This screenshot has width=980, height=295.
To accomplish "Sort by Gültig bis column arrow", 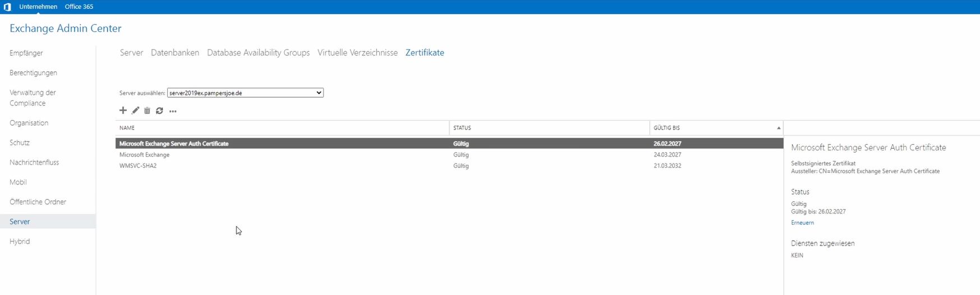I will click(x=779, y=128).
